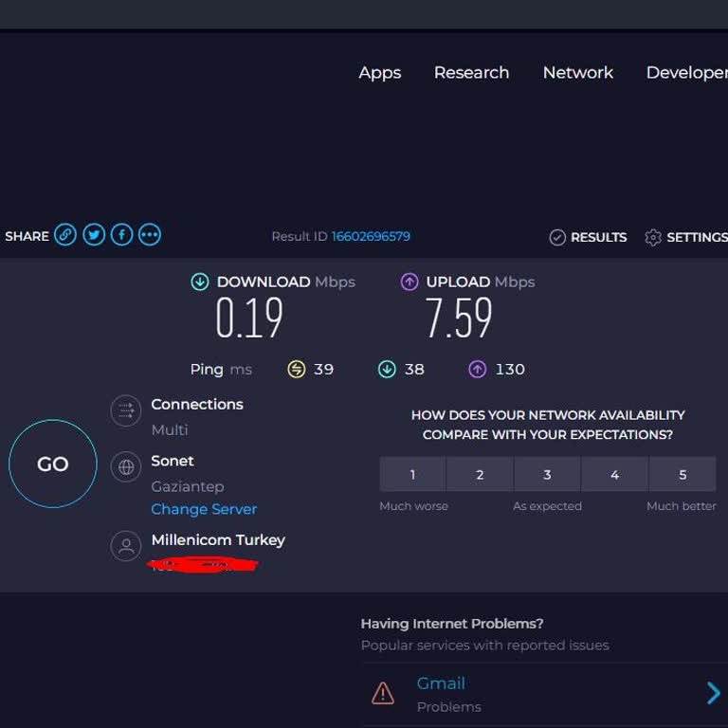The width and height of the screenshot is (728, 728).
Task: Rate network availability 2
Action: 480,474
